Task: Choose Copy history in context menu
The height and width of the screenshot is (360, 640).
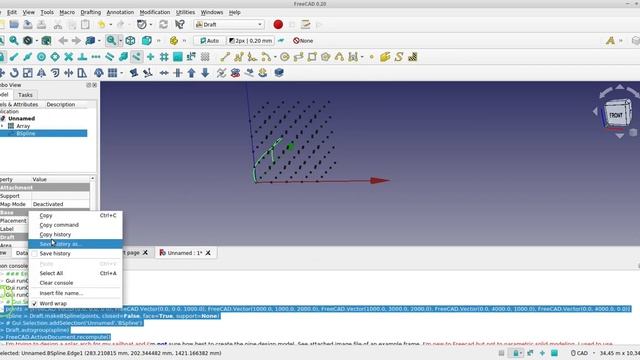Action: pos(76,234)
